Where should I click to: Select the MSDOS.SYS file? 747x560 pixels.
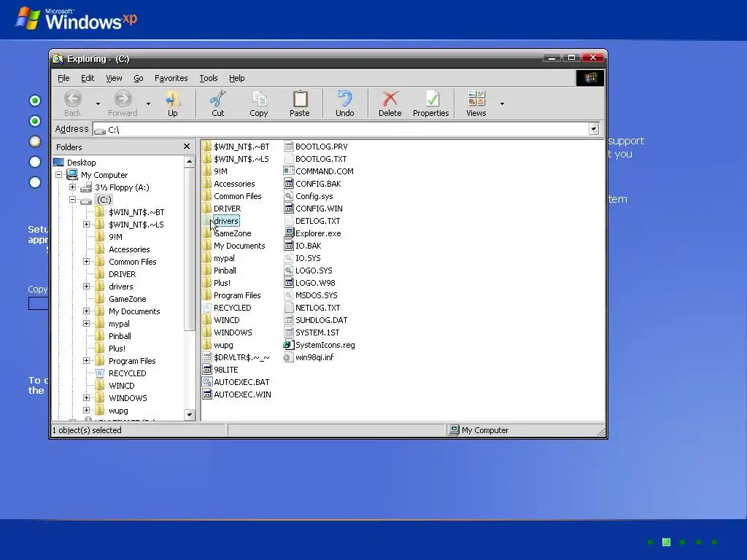[311, 295]
